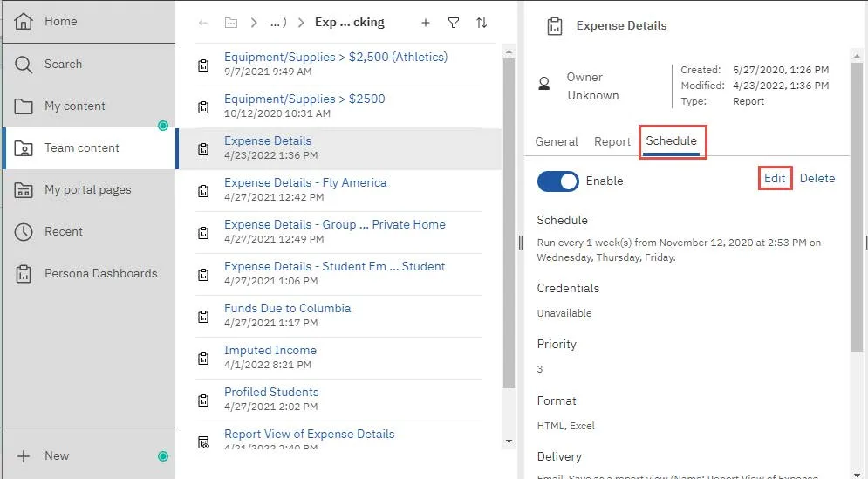Add new item with plus icon
The width and height of the screenshot is (868, 479).
click(425, 23)
